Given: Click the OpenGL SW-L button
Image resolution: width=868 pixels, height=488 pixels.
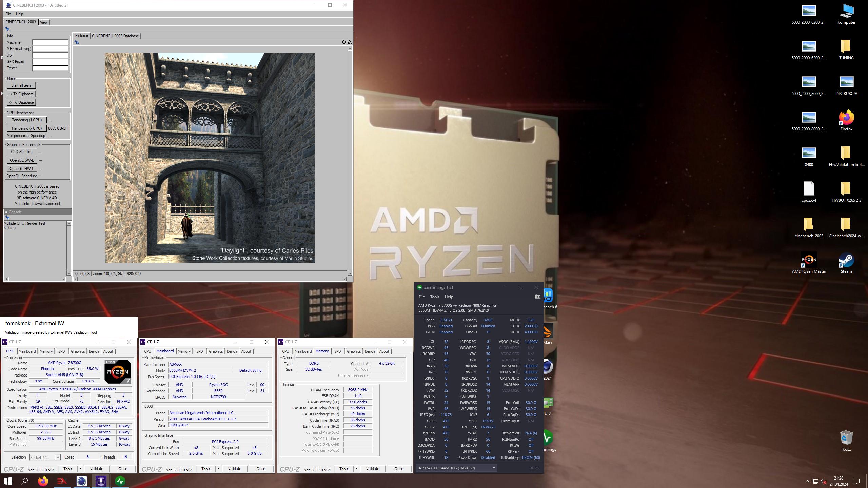Looking at the screenshot, I should pyautogui.click(x=22, y=160).
